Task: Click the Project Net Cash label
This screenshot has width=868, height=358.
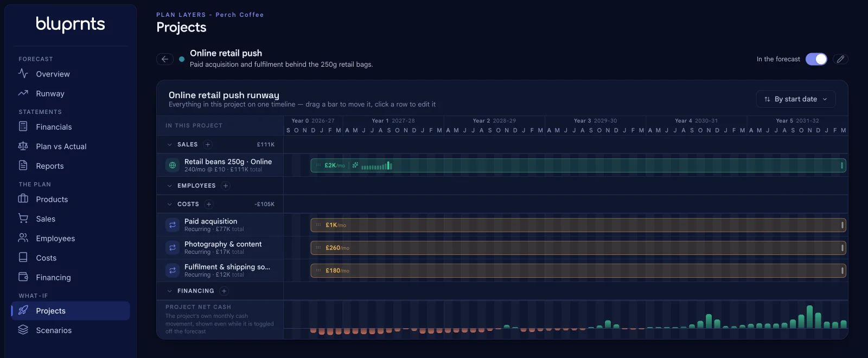Action: tap(198, 307)
